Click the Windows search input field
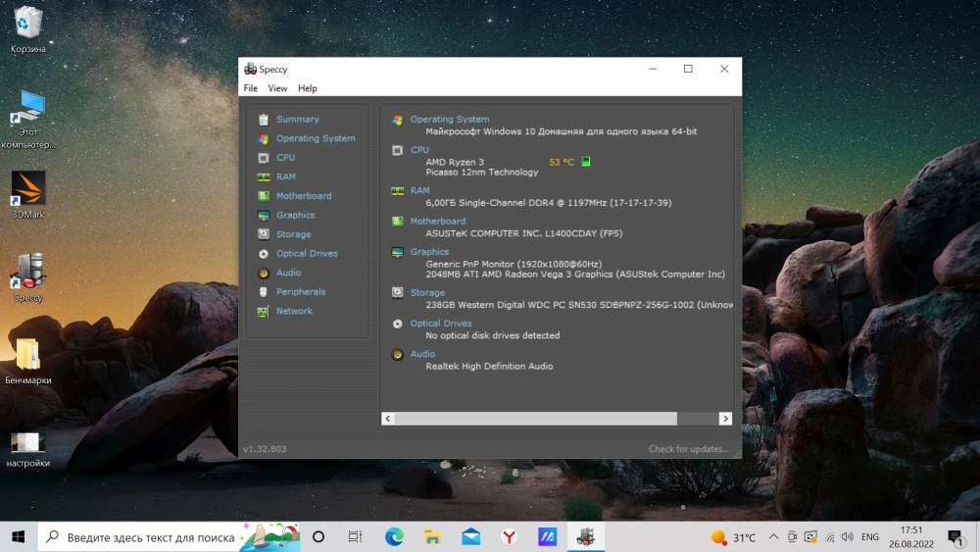Image resolution: width=980 pixels, height=552 pixels. (151, 537)
